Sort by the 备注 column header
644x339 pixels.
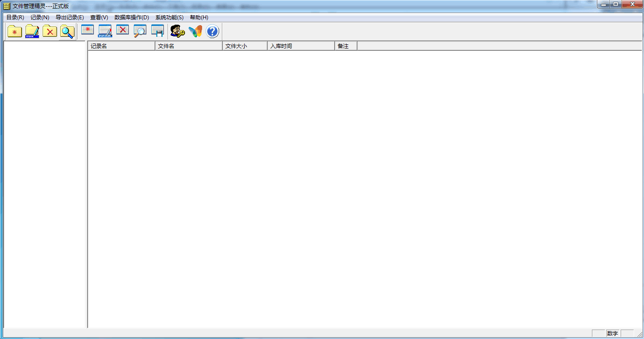[x=346, y=46]
